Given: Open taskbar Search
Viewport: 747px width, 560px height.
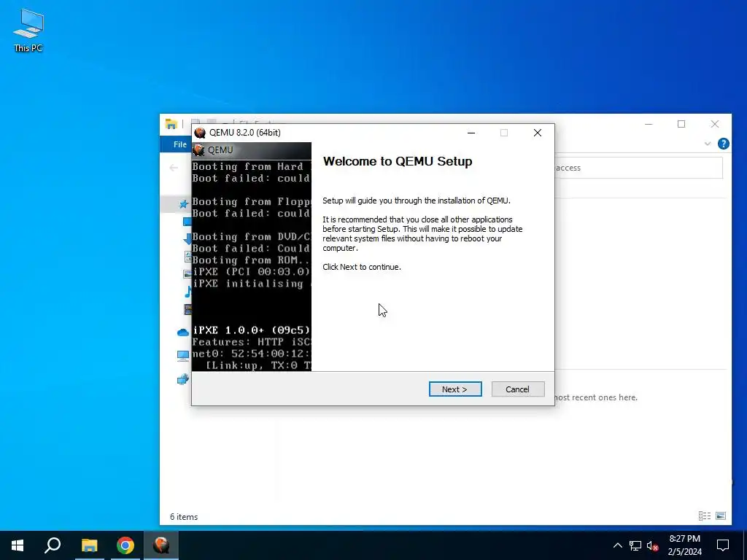Looking at the screenshot, I should [53, 545].
